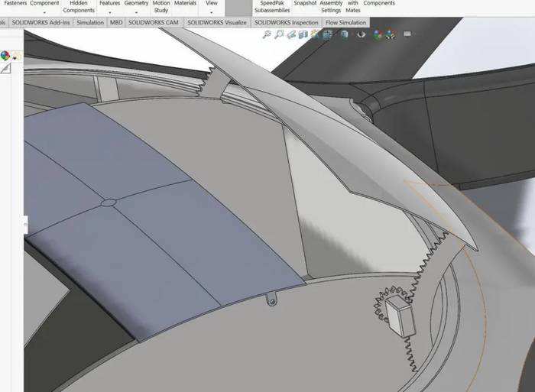
Task: Expand the Geometry dropdown arrow
Action: (x=136, y=12)
